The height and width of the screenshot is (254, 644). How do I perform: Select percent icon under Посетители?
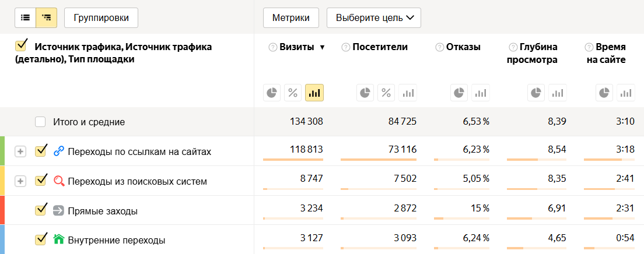[386, 93]
